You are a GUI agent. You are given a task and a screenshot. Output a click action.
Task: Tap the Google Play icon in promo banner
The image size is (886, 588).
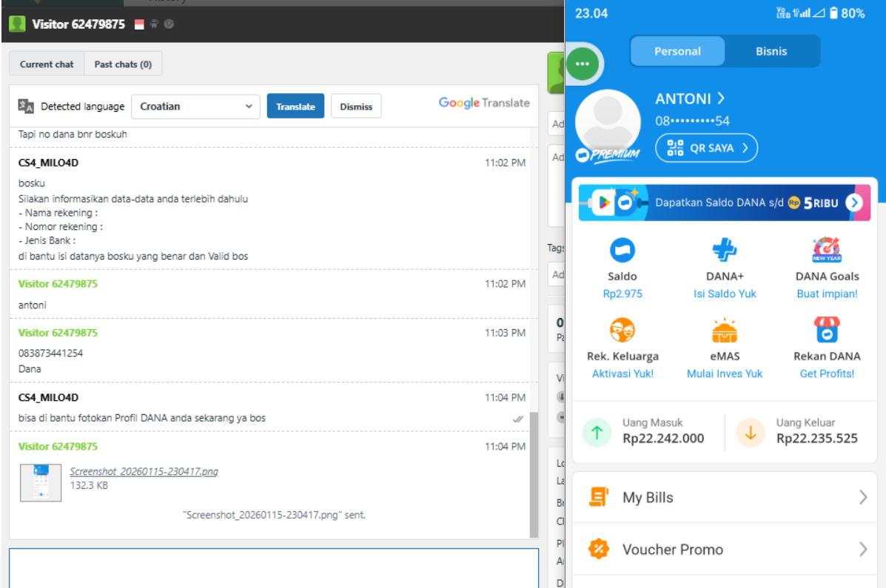coord(604,202)
